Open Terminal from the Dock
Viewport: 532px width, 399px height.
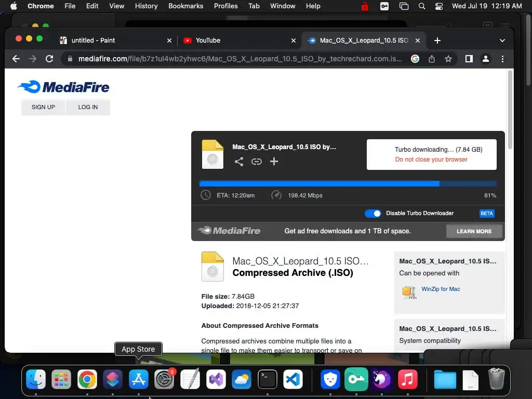268,379
